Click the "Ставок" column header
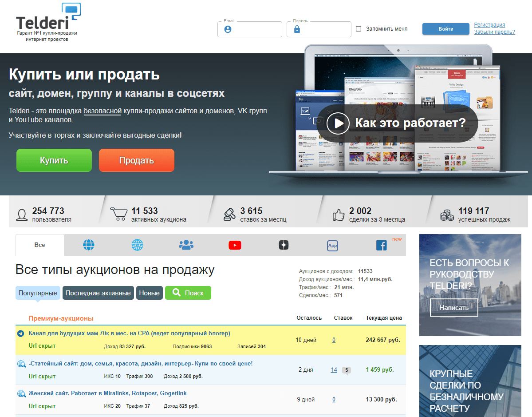 343,318
